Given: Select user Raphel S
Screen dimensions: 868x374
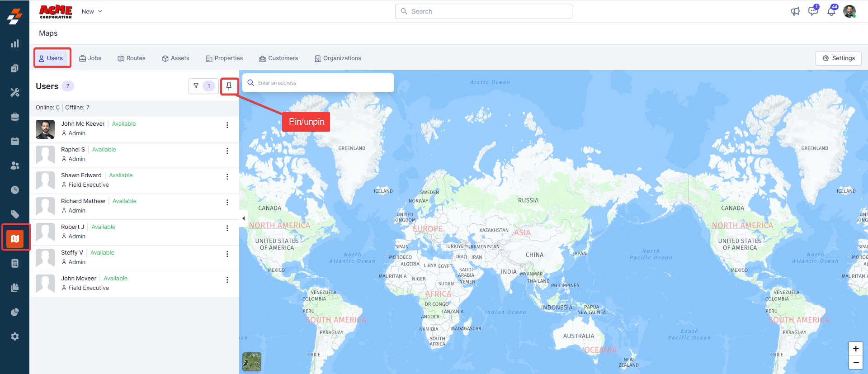Looking at the screenshot, I should [134, 155].
